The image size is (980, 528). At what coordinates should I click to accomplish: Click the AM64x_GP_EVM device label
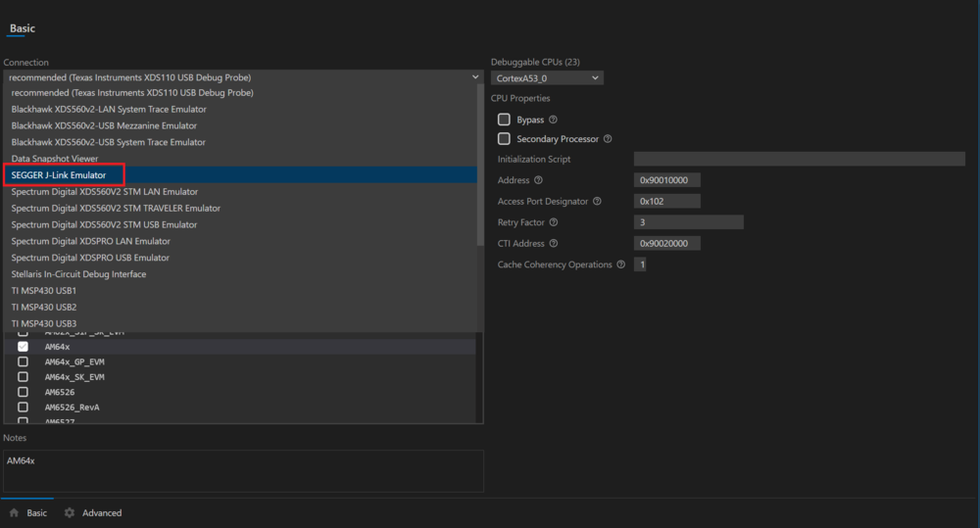coord(74,361)
